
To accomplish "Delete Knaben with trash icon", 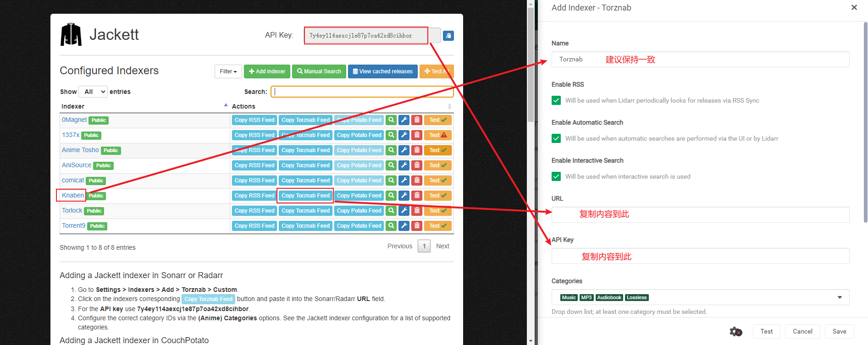I will pyautogui.click(x=417, y=196).
